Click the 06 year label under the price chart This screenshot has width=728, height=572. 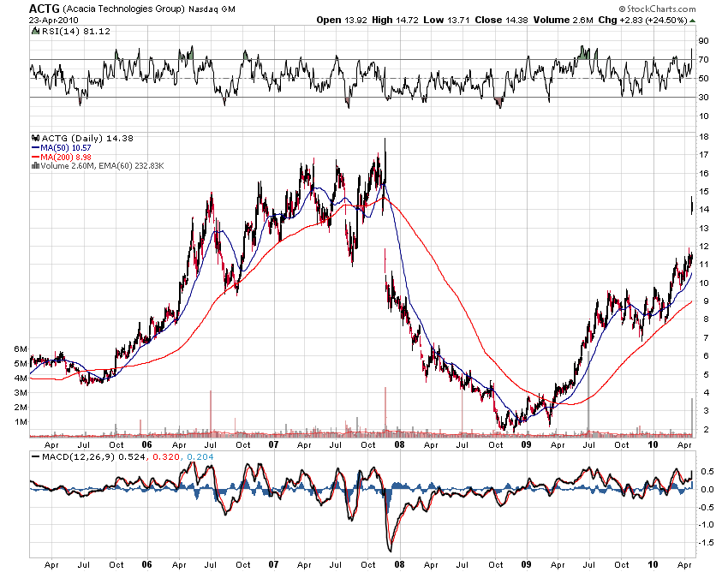click(147, 444)
